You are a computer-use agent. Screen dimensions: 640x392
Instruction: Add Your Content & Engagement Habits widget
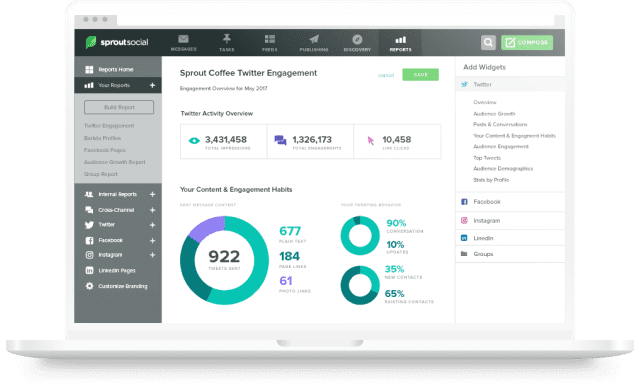[x=514, y=136]
